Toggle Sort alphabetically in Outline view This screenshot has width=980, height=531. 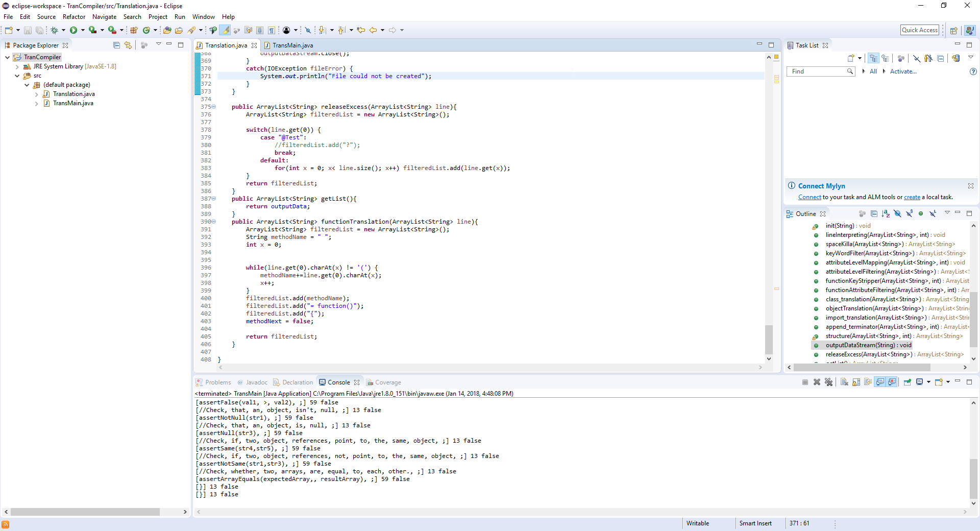(886, 213)
